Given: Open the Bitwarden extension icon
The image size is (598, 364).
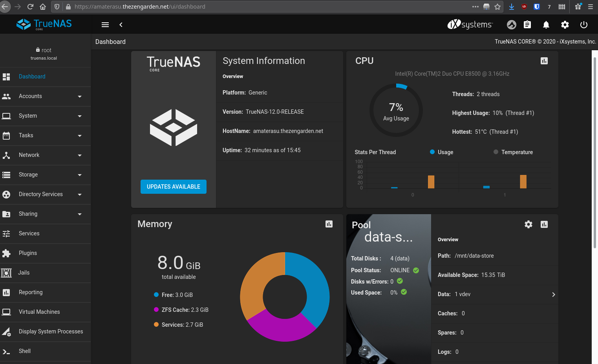Looking at the screenshot, I should [537, 7].
